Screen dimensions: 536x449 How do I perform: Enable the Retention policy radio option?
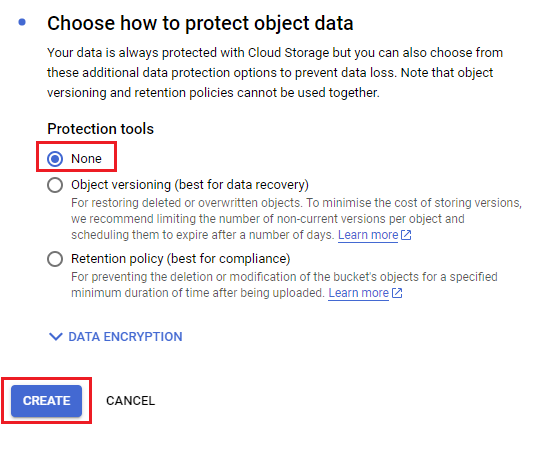[55, 259]
